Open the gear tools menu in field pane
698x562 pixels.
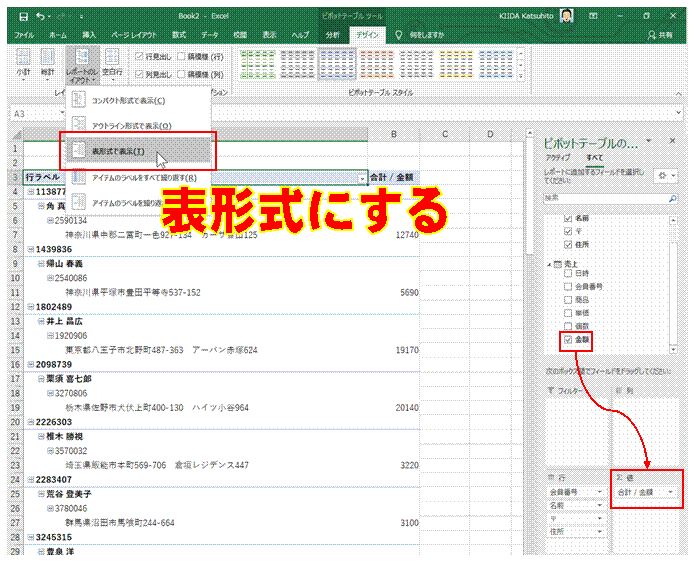tap(666, 176)
